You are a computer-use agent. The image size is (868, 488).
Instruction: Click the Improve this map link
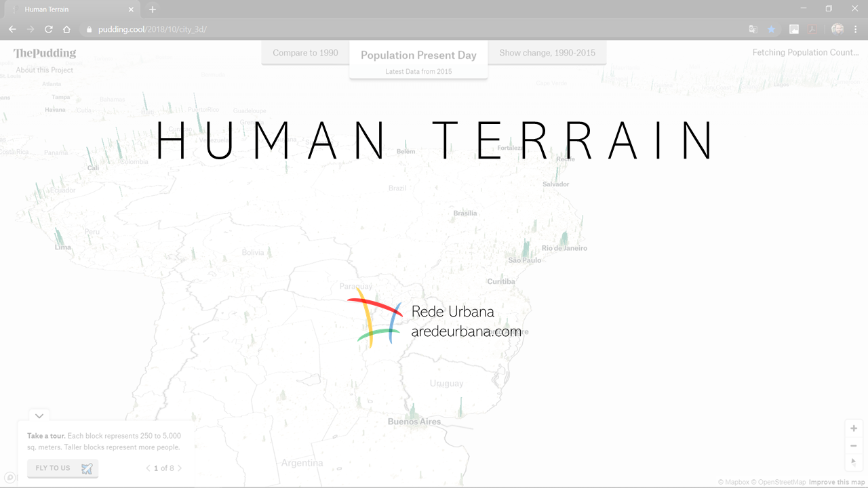tap(836, 482)
